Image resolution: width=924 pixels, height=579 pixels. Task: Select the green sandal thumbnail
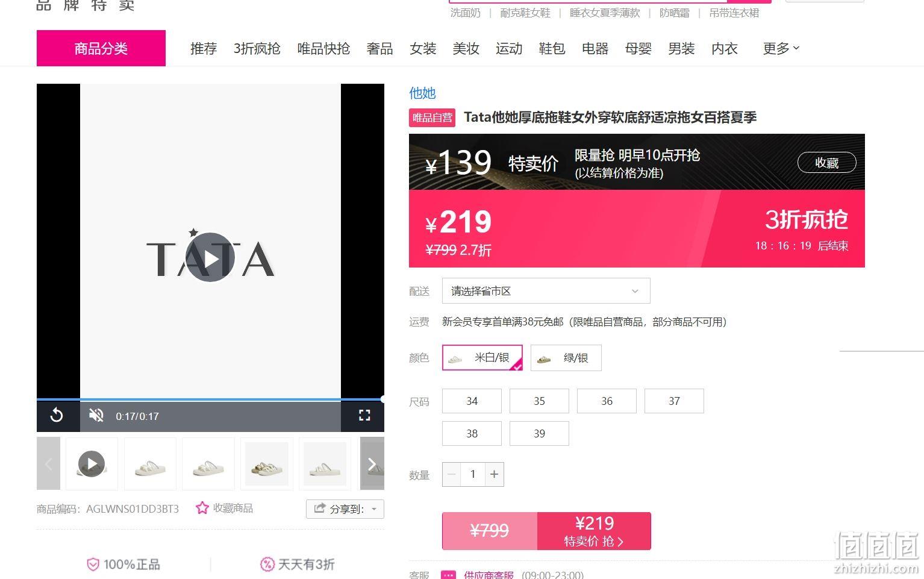click(266, 463)
